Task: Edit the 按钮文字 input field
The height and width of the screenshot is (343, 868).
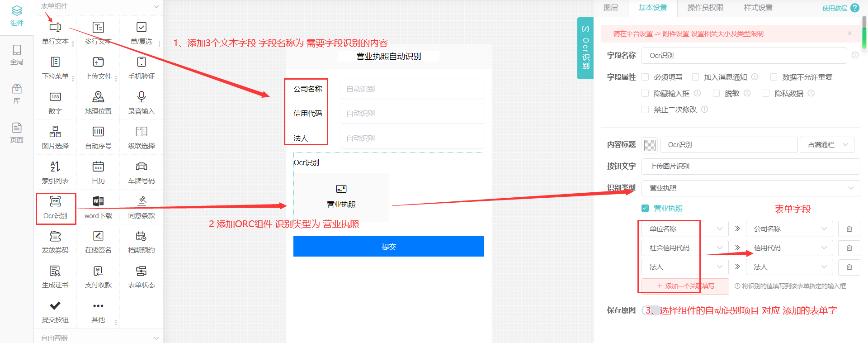Action: click(750, 167)
